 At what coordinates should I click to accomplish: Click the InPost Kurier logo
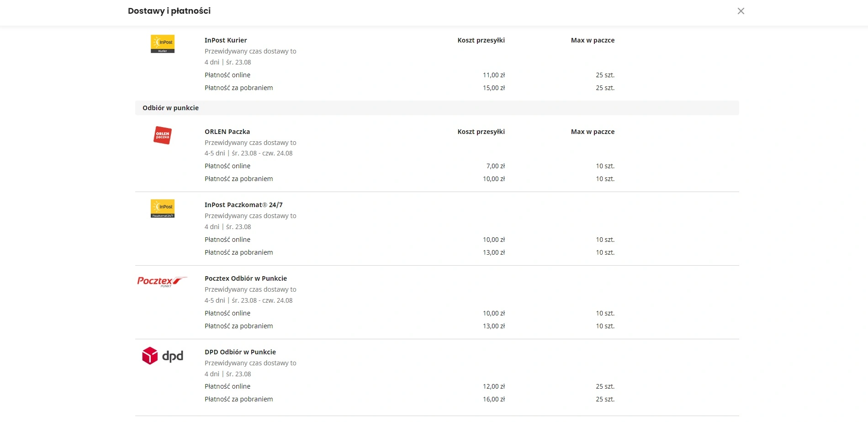pos(163,44)
